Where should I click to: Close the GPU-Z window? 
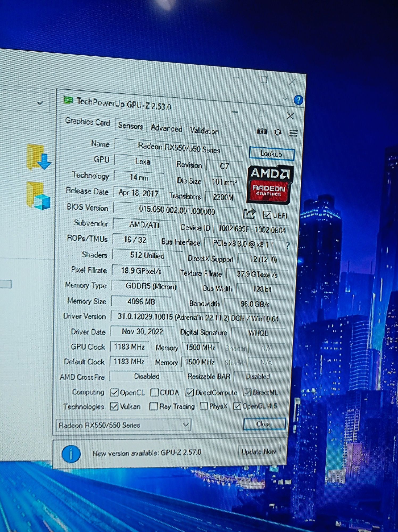coord(291,116)
